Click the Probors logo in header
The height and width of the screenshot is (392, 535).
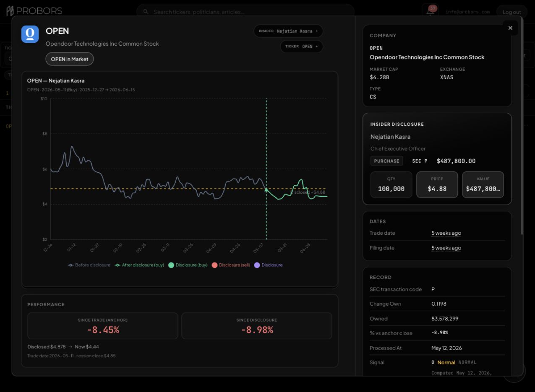tap(34, 11)
